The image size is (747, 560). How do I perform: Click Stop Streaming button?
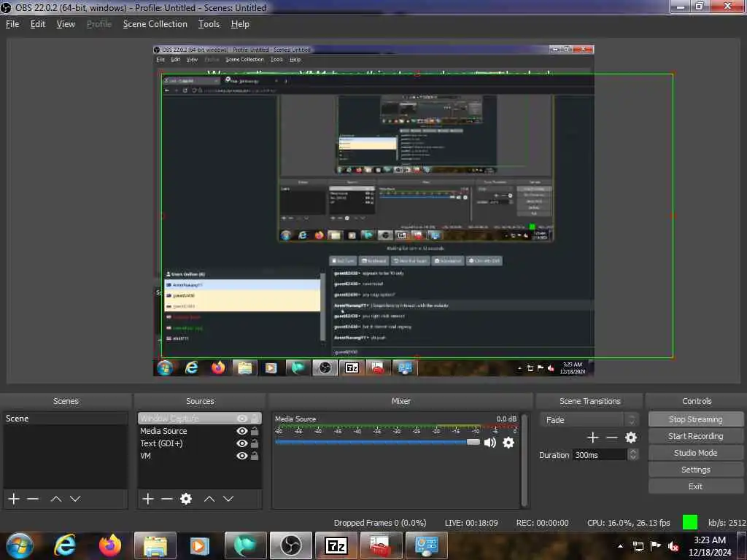point(695,419)
